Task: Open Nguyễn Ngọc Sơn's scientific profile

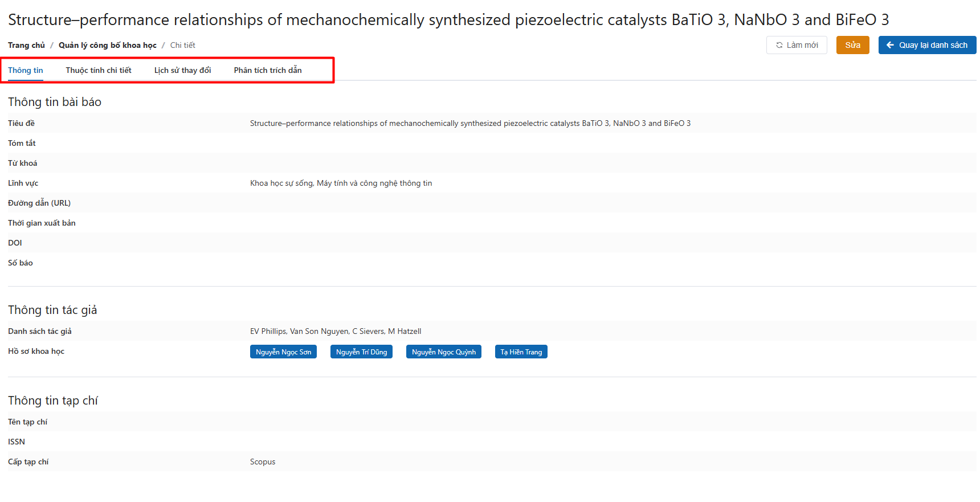Action: click(x=283, y=352)
